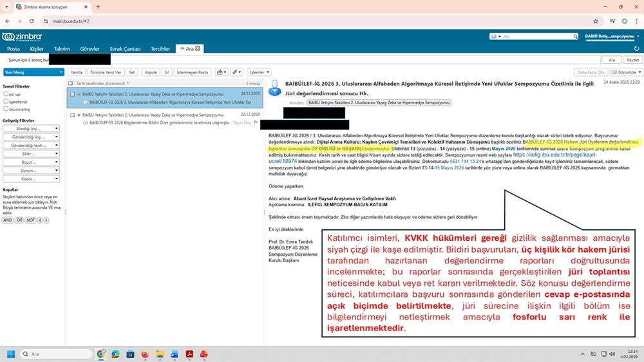This screenshot has height=362, width=644.
Task: Open Firefox from the Windows taskbar
Action: point(144,354)
